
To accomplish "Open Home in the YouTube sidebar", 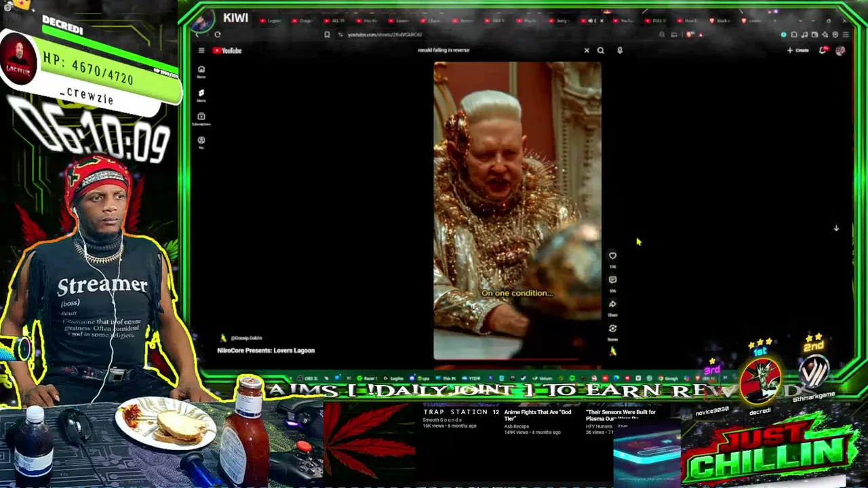I will tap(201, 71).
